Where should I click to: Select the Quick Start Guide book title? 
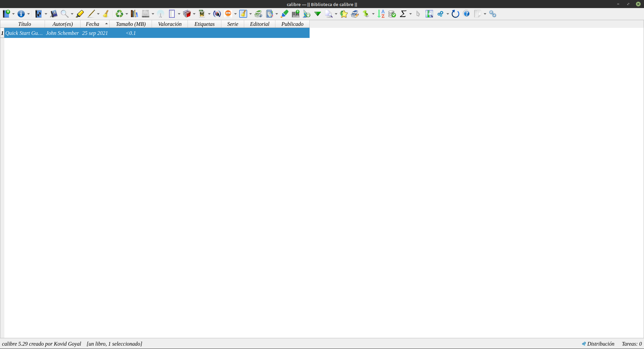click(24, 33)
